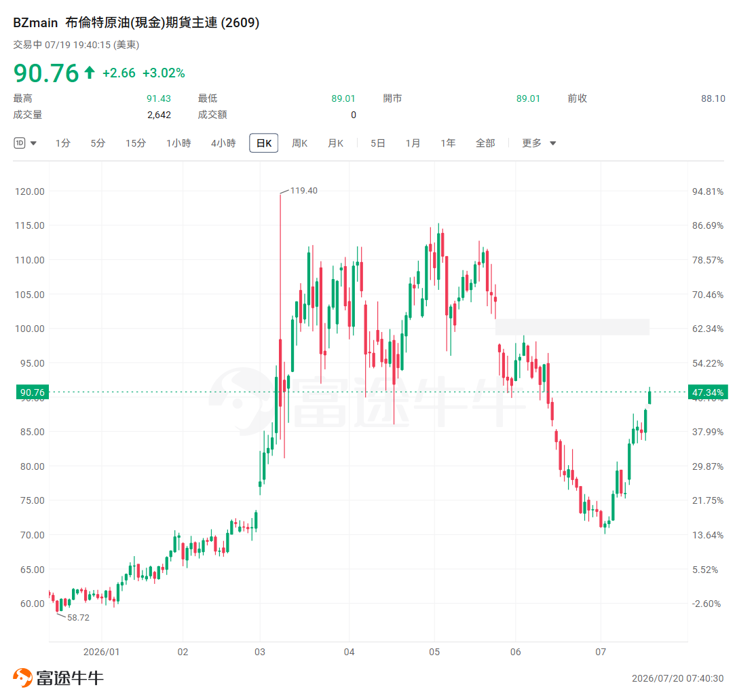This screenshot has width=737, height=700.
Task: Click the 富途牛牛 logo at bottom left
Action: coord(58,678)
